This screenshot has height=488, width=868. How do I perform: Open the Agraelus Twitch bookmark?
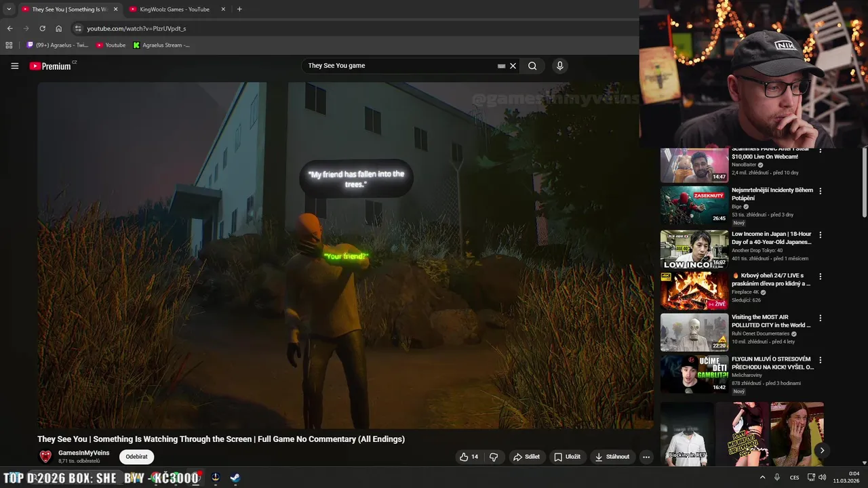coord(57,45)
